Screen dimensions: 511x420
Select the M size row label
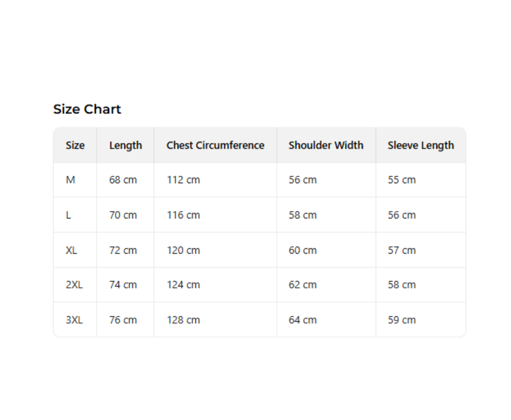click(70, 180)
